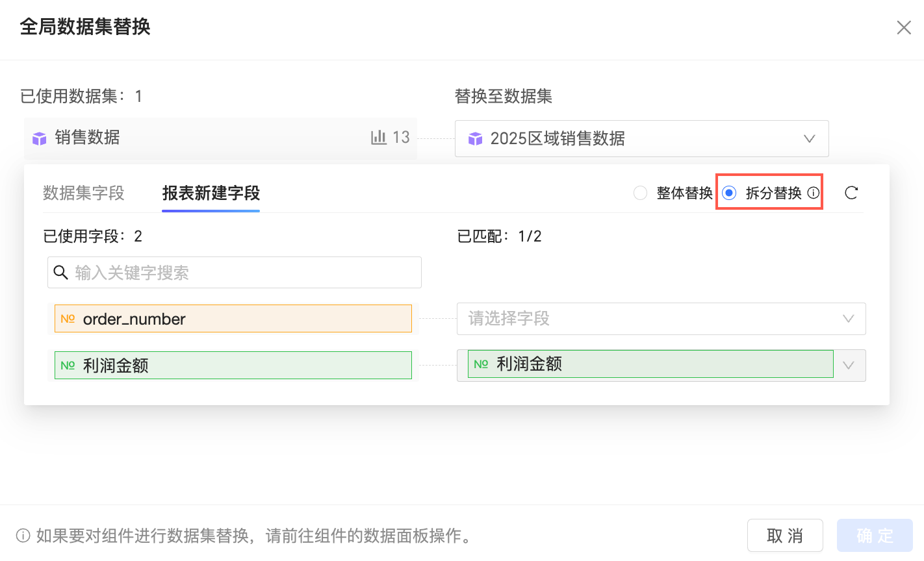Click the info icon in footer notice
Image resolution: width=924 pixels, height=561 pixels.
coord(23,536)
